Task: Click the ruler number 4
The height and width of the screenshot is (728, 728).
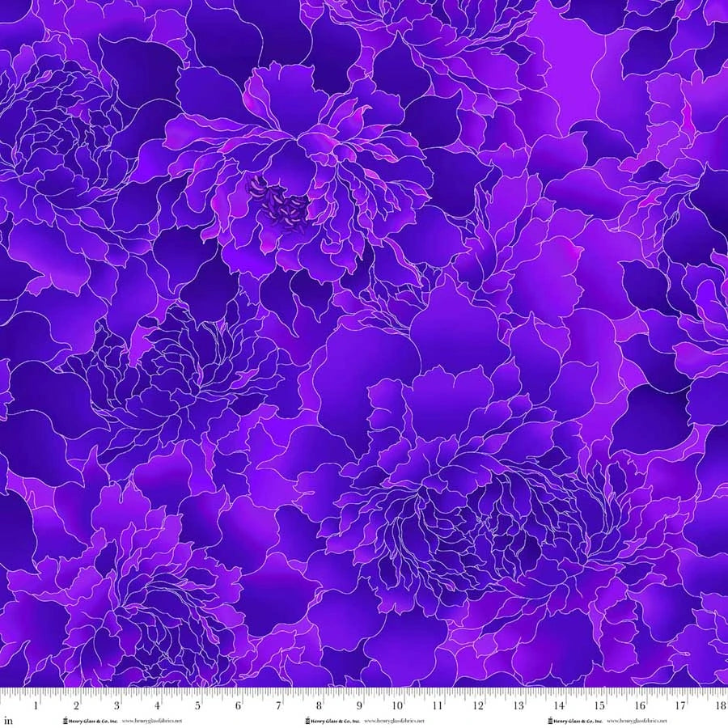Action: tap(158, 706)
